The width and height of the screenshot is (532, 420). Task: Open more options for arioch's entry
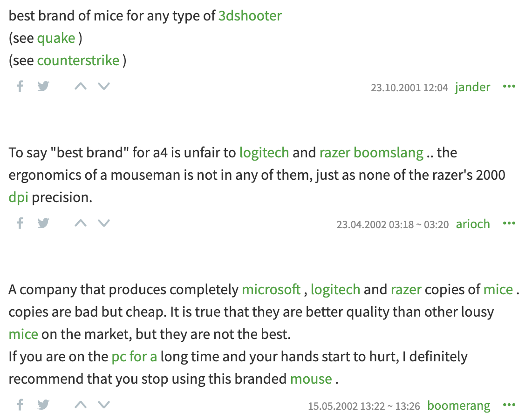(x=509, y=224)
